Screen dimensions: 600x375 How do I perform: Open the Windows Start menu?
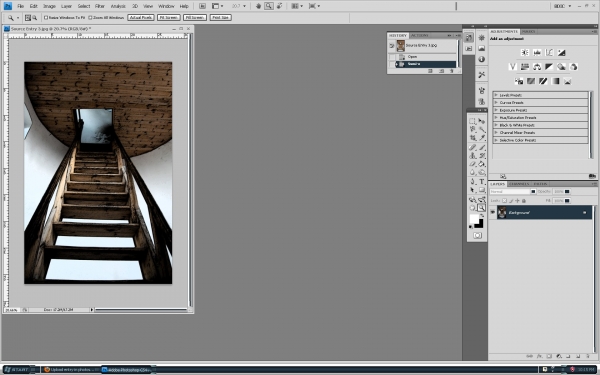[x=18, y=370]
